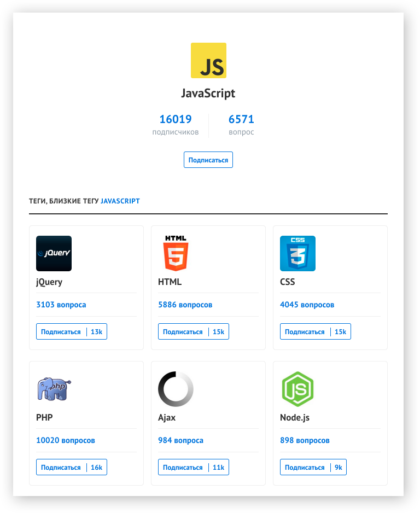Click Подписаться under Ajax

[x=183, y=468]
